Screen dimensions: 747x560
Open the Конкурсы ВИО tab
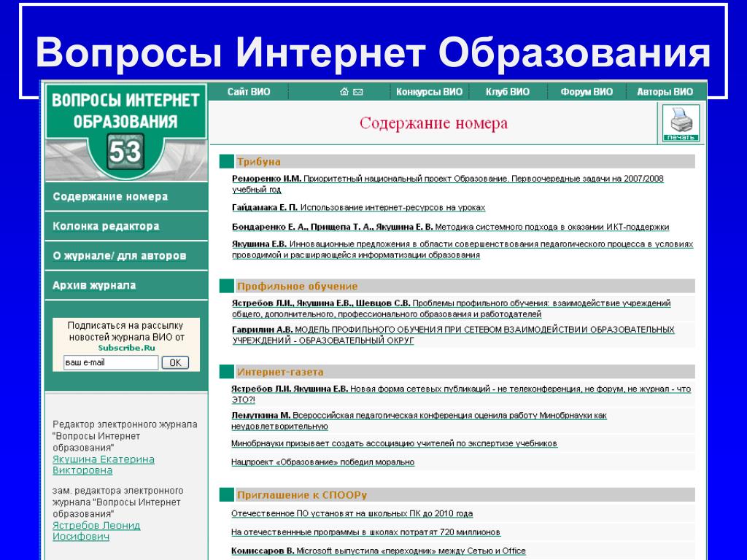tap(429, 92)
